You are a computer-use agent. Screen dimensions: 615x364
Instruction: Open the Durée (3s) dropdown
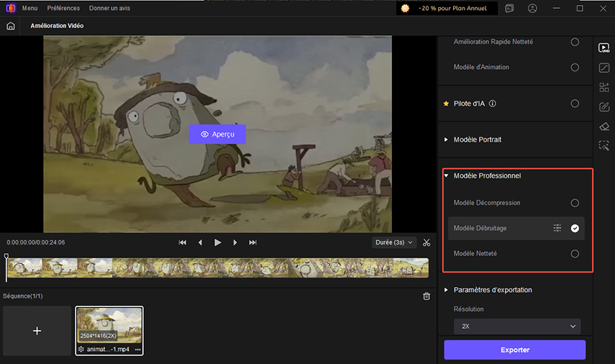point(394,242)
